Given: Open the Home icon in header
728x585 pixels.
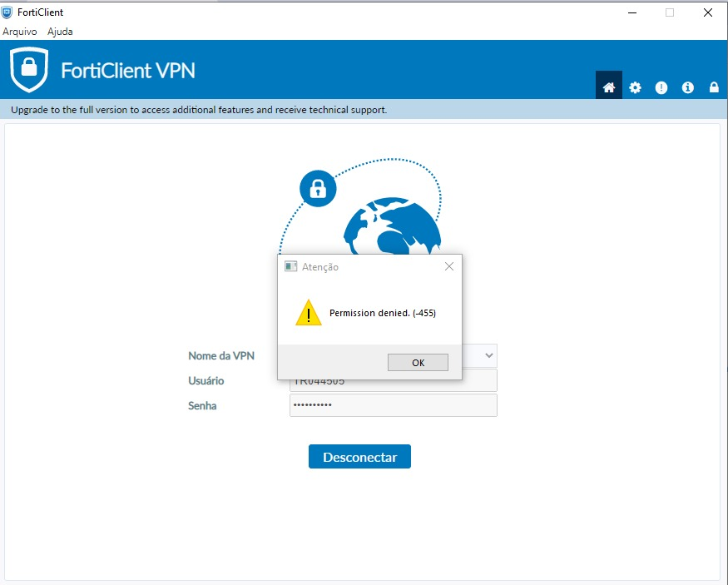Looking at the screenshot, I should [609, 87].
